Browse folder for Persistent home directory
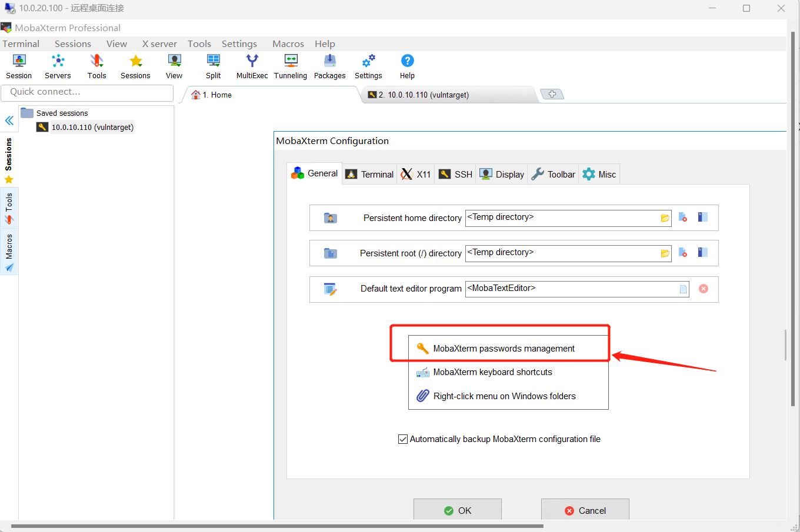This screenshot has width=800, height=532. click(x=665, y=218)
